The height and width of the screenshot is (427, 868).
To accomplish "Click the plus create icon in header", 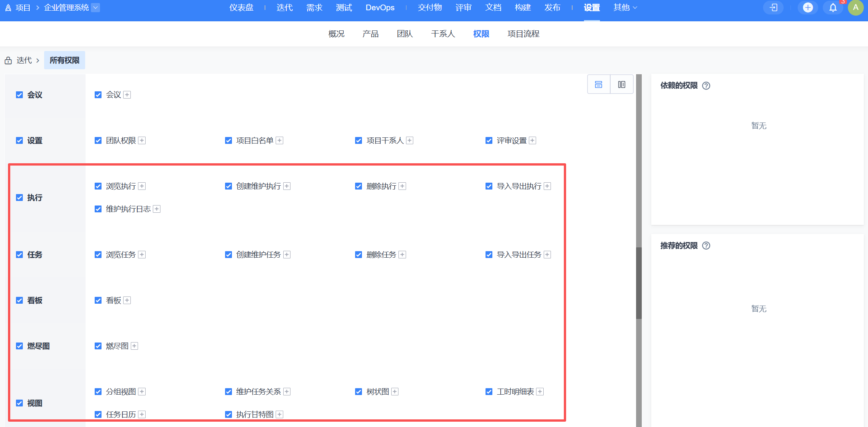I will coord(808,8).
